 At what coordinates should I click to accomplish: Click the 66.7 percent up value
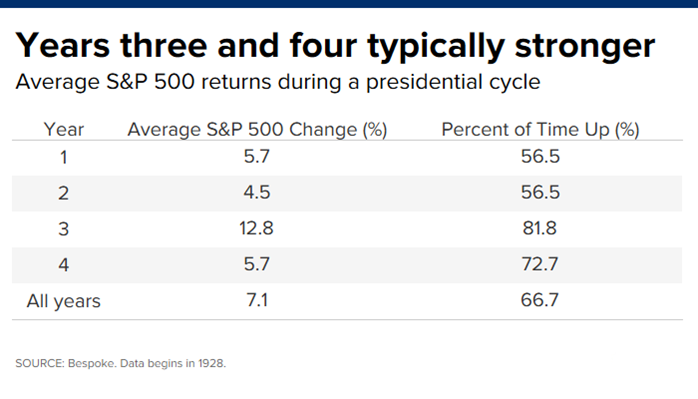(x=540, y=300)
